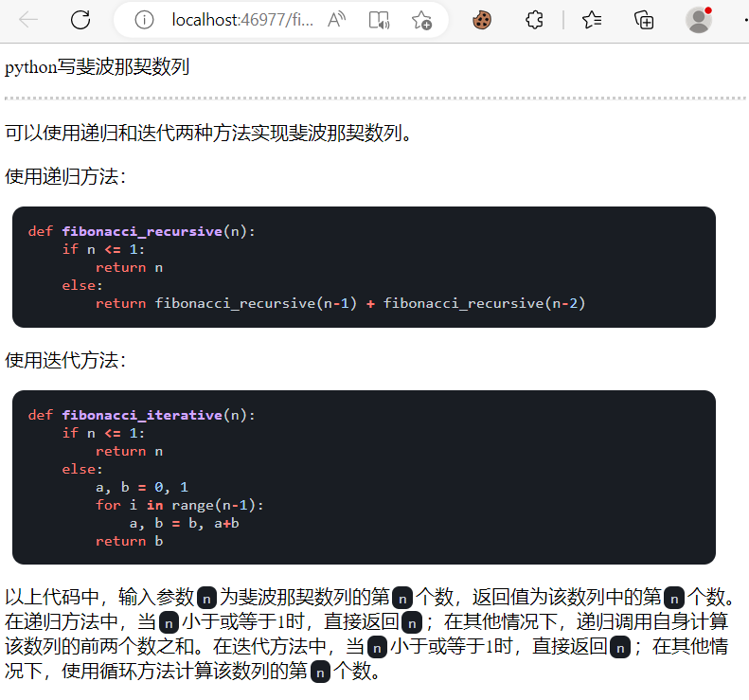Image resolution: width=749 pixels, height=700 pixels.
Task: Click 'def fibonacci_iterative(n):' code line
Action: click(x=142, y=415)
